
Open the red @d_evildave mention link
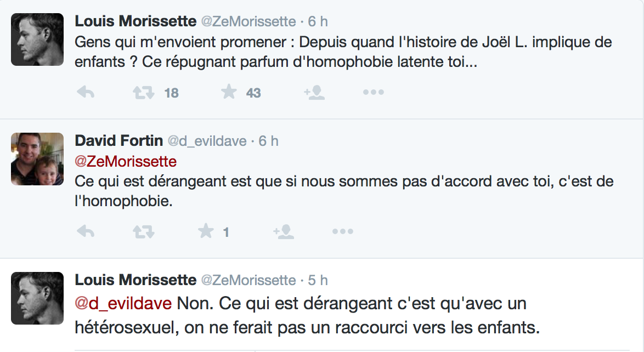[123, 304]
